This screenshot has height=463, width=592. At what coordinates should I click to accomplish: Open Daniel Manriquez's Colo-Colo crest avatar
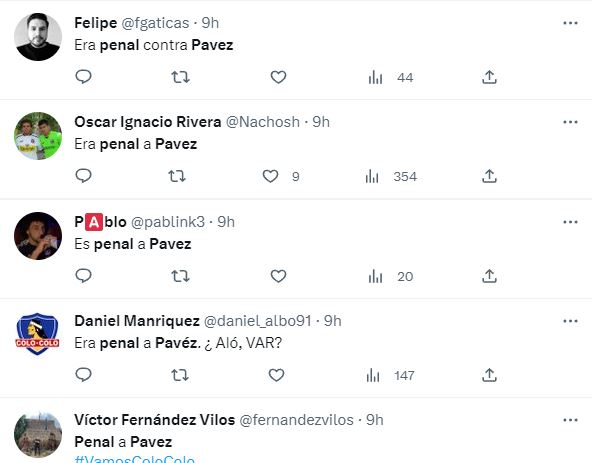pos(38,334)
